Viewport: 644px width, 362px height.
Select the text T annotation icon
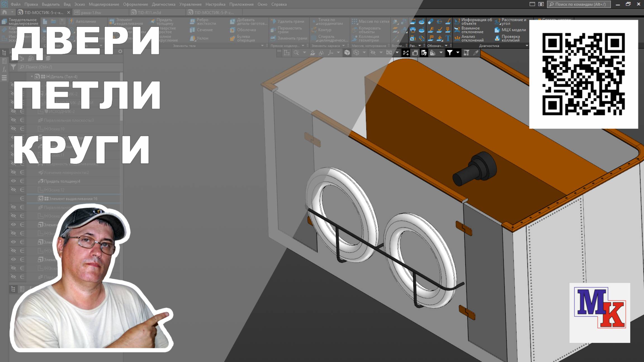tap(448, 38)
